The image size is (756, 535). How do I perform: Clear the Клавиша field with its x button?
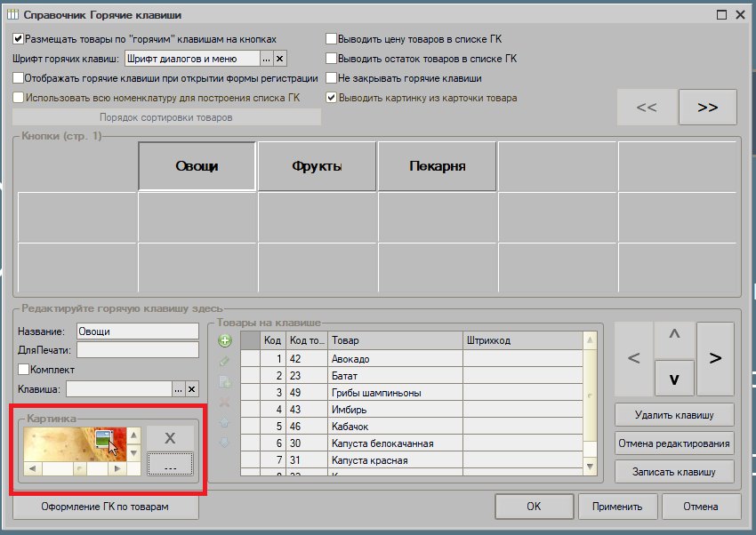tap(192, 389)
